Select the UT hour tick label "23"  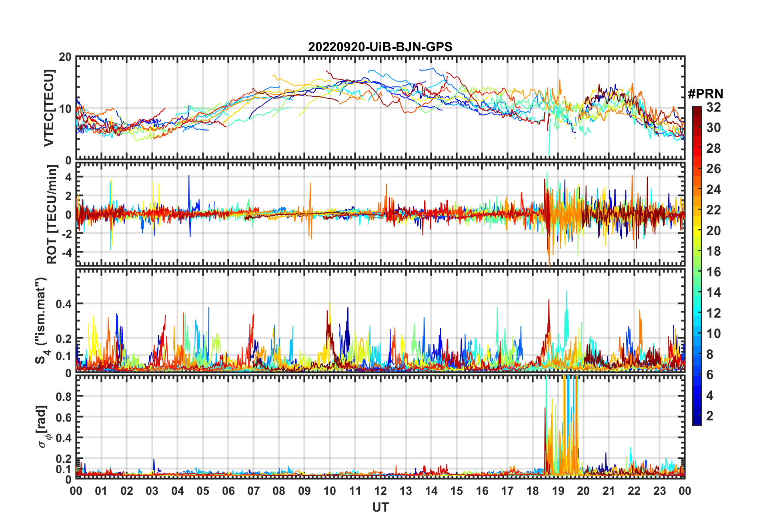pos(660,491)
